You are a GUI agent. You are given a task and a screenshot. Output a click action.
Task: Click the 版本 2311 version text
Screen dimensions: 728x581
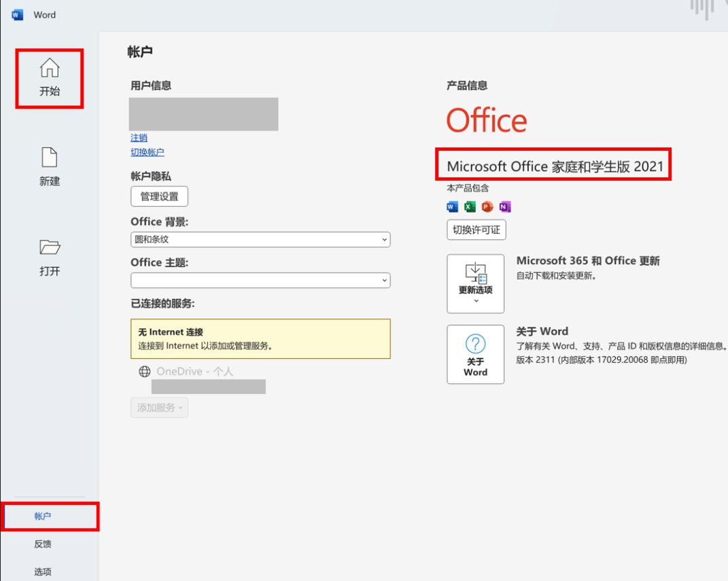point(602,359)
